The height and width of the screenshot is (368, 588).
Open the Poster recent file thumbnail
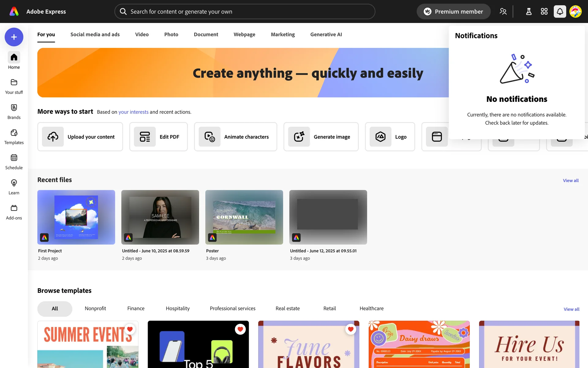point(244,217)
